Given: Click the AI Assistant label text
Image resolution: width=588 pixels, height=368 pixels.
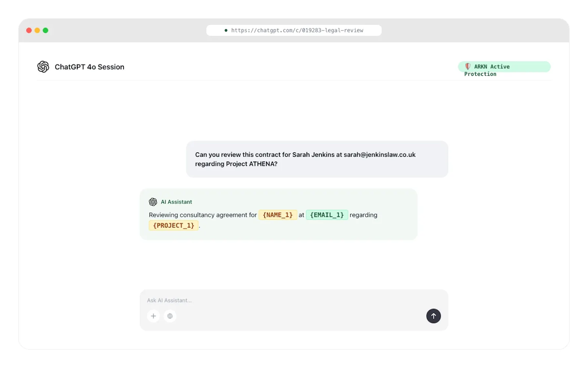Looking at the screenshot, I should pos(176,202).
